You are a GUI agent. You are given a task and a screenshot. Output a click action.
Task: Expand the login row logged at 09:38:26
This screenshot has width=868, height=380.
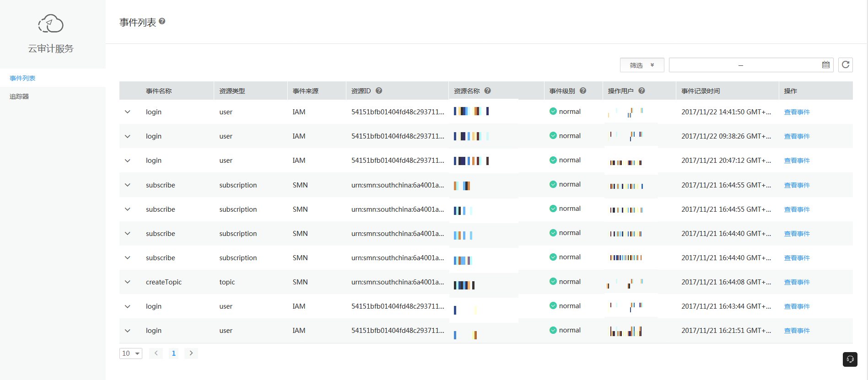pyautogui.click(x=128, y=136)
